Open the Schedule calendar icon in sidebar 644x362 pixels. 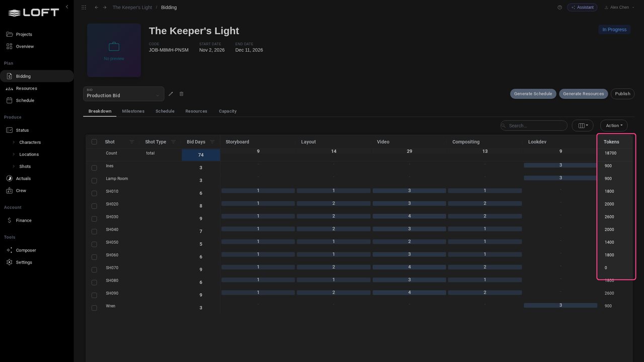click(9, 101)
